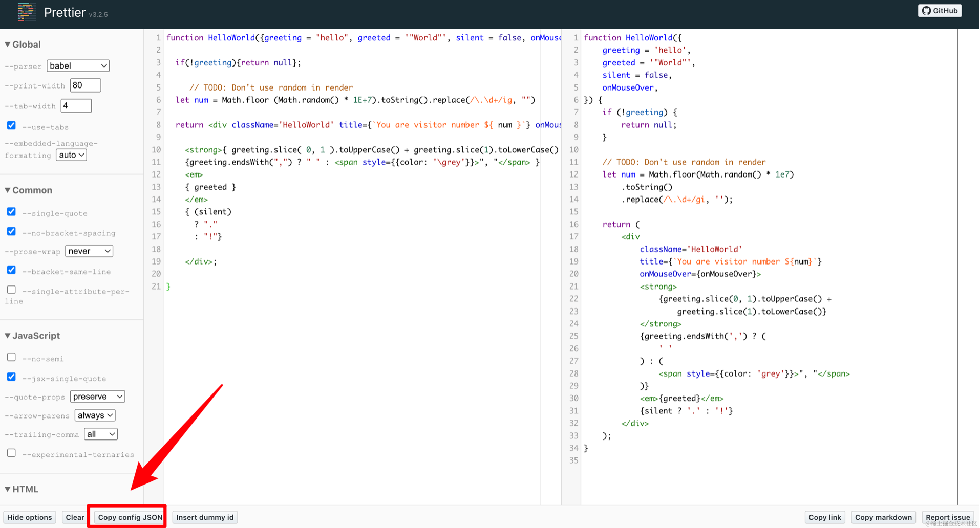Click the v3.2.5 version label
The width and height of the screenshot is (980, 528).
[x=98, y=14]
